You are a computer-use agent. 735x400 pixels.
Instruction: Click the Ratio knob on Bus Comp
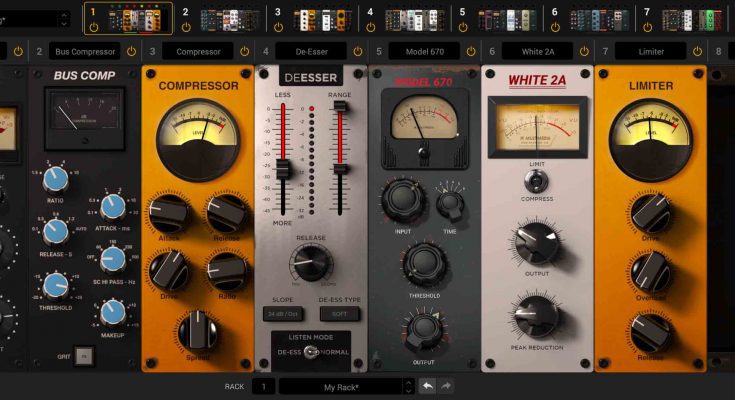pyautogui.click(x=56, y=179)
